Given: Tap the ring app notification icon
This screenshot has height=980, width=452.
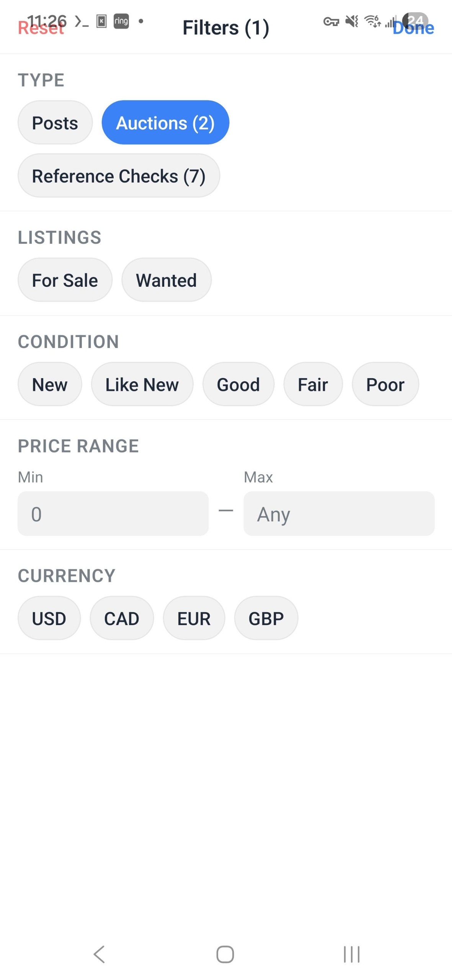Looking at the screenshot, I should (121, 21).
